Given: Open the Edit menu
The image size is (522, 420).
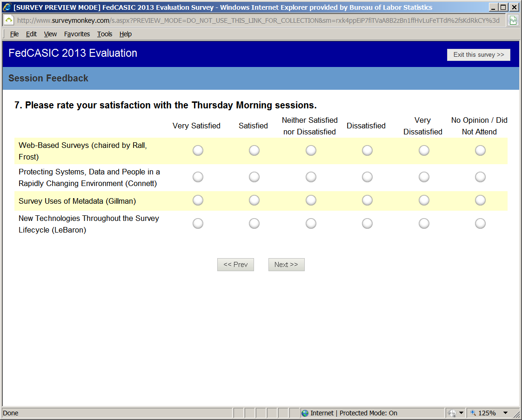Looking at the screenshot, I should 31,34.
